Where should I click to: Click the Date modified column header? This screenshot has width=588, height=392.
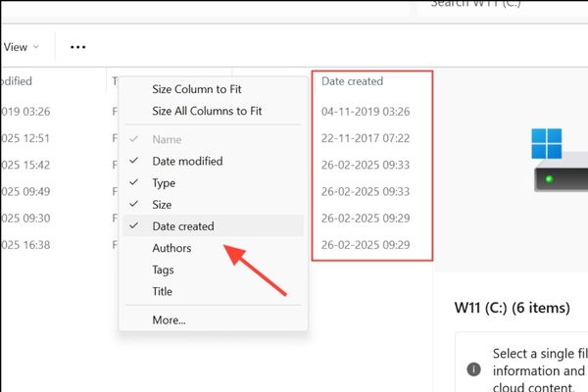tap(20, 81)
